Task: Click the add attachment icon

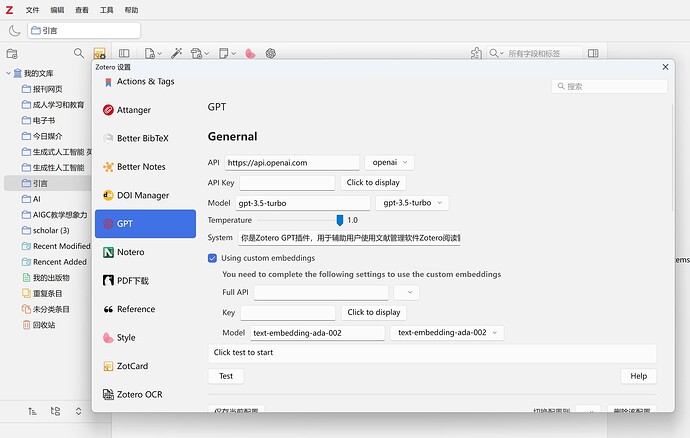Action: coord(196,53)
